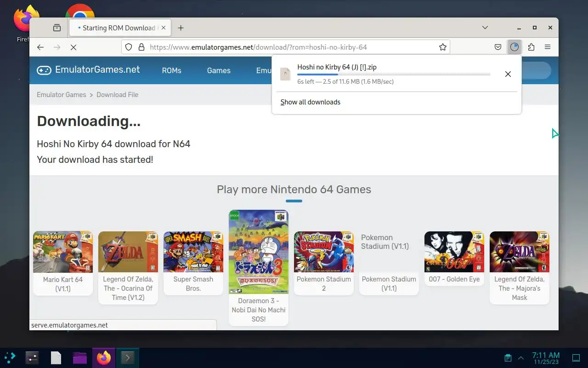Open the purple file manager taskbar icon
The image size is (588, 368).
[80, 358]
